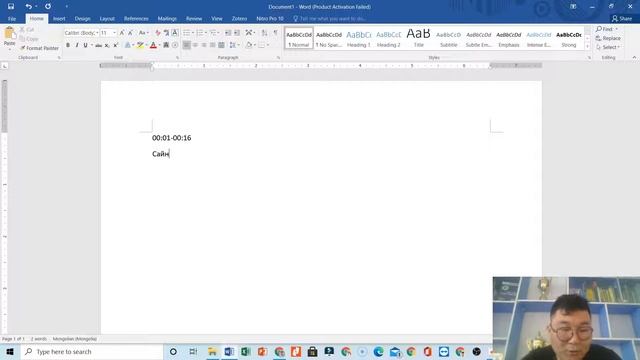The image size is (640, 360).
Task: Open the underline style dropdown arrow
Action: (x=92, y=45)
